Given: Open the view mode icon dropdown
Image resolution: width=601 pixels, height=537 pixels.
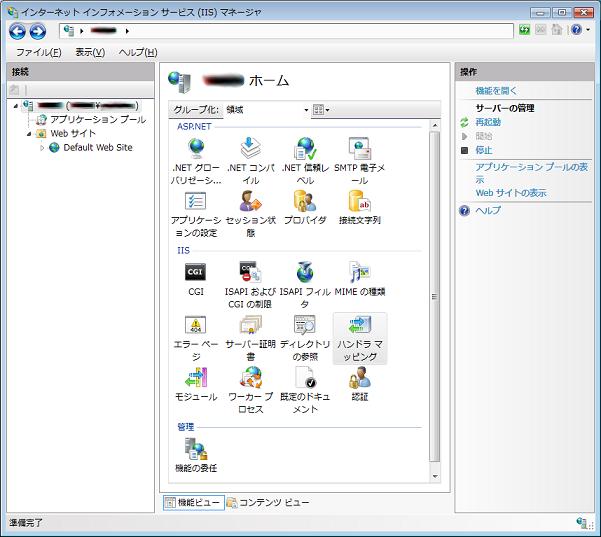Looking at the screenshot, I should point(321,110).
